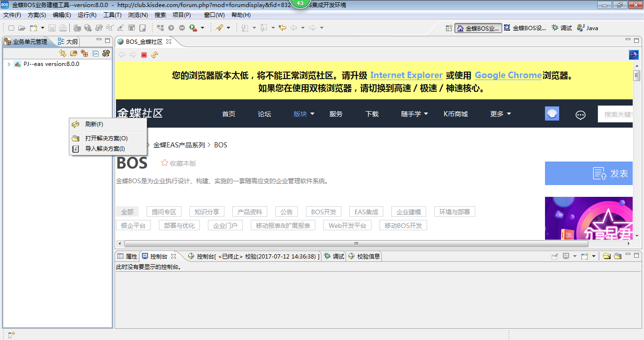This screenshot has height=340, width=644.
Task: Switch to the 调试 perspective
Action: point(561,28)
